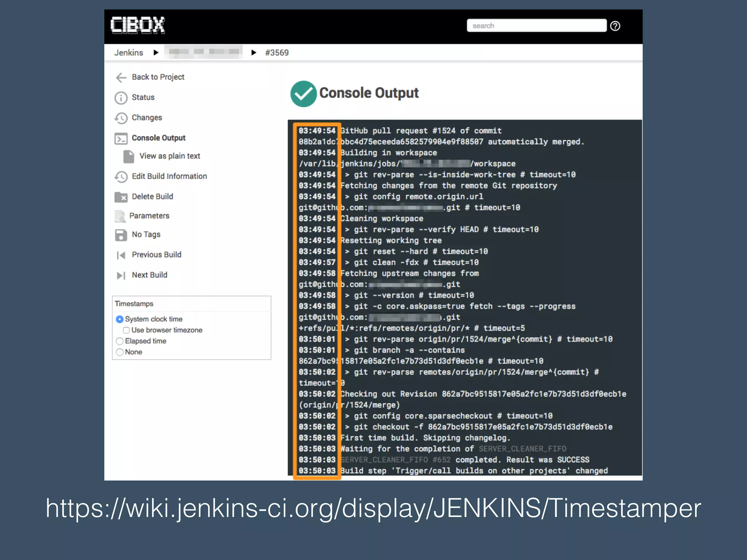The width and height of the screenshot is (747, 560).
Task: Open the search help icon
Action: (615, 26)
